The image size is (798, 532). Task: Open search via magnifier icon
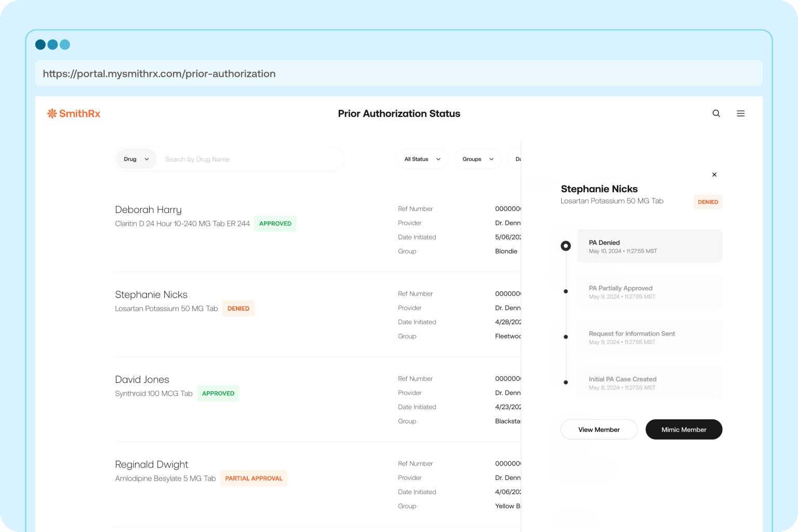pos(716,113)
